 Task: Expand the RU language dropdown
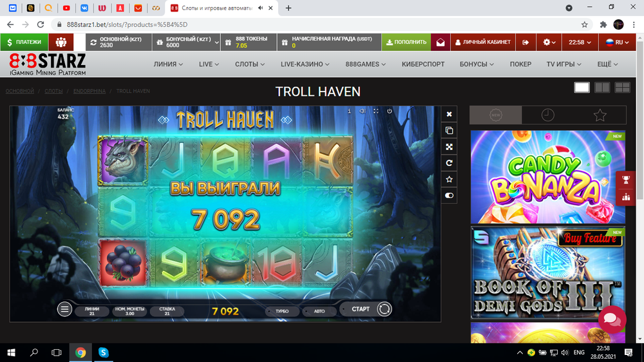click(618, 42)
